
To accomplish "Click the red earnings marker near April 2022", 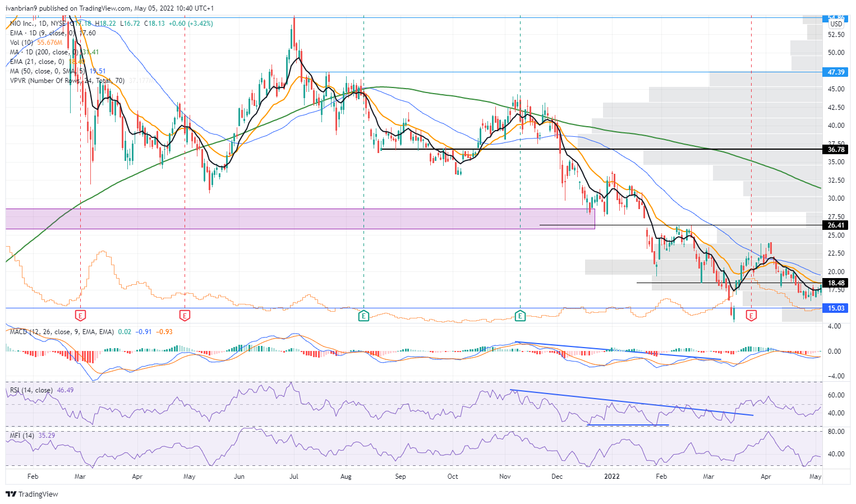I will (x=751, y=316).
